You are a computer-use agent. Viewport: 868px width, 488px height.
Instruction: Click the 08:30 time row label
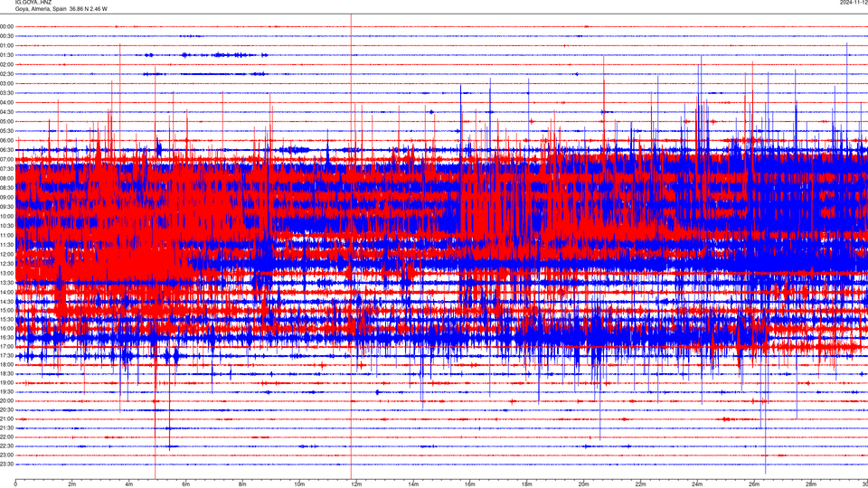click(7, 188)
